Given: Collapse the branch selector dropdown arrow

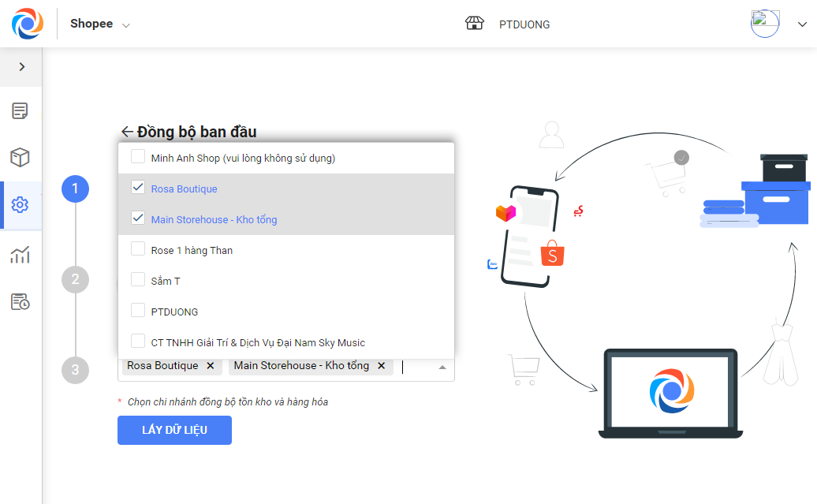Looking at the screenshot, I should coord(442,367).
